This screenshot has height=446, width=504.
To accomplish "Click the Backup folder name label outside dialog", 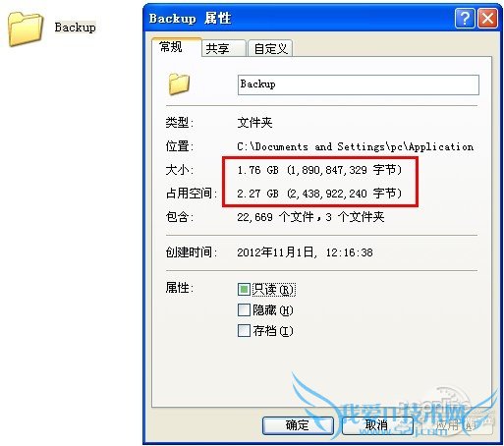I will pos(75,28).
